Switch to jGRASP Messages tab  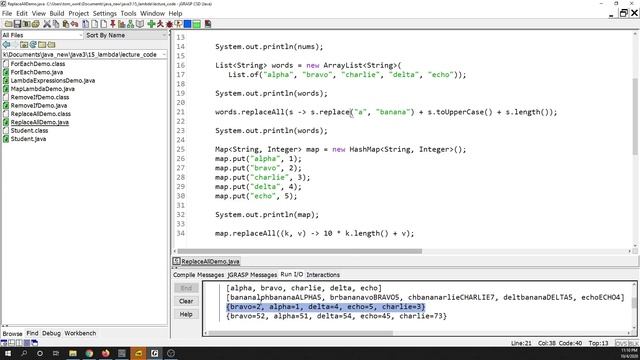(x=252, y=275)
